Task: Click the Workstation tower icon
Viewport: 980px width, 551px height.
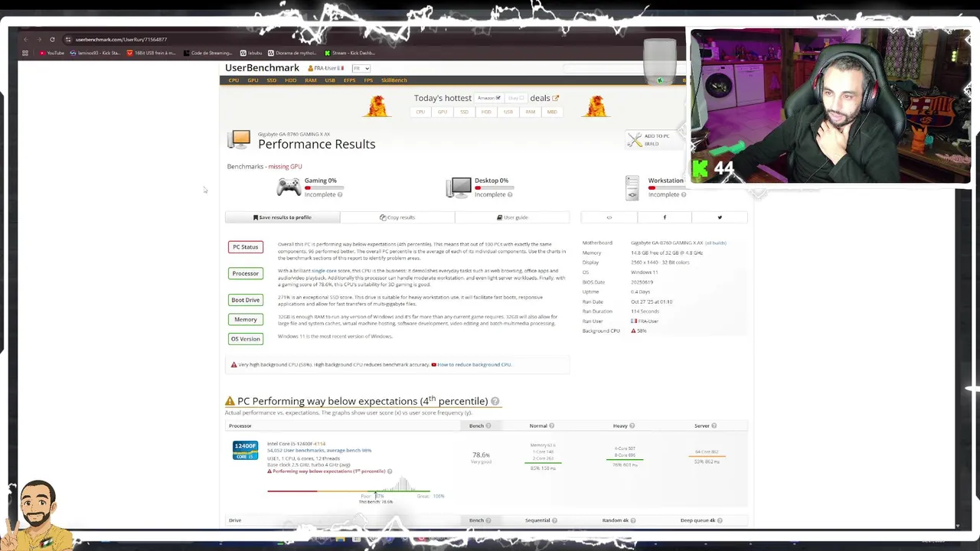Action: coord(632,187)
